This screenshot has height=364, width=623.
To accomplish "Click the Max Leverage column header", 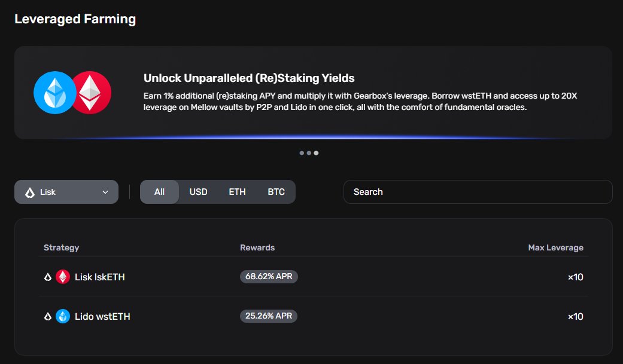I will click(556, 247).
